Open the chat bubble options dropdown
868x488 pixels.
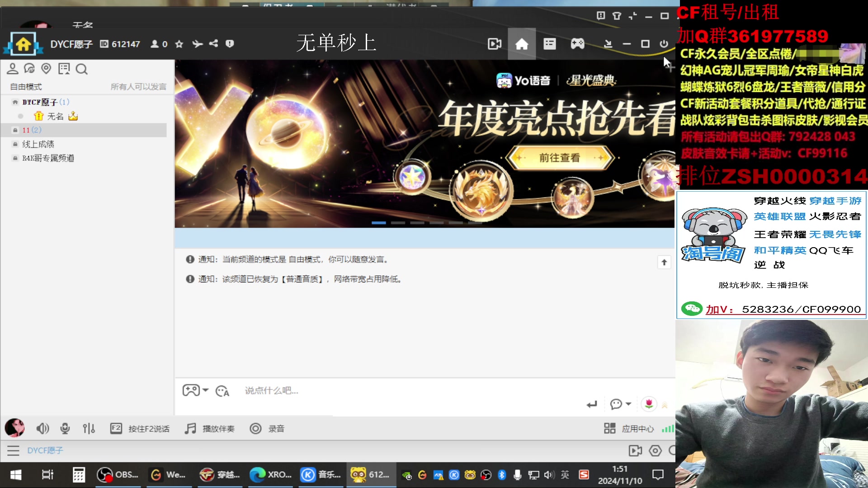[x=620, y=404]
